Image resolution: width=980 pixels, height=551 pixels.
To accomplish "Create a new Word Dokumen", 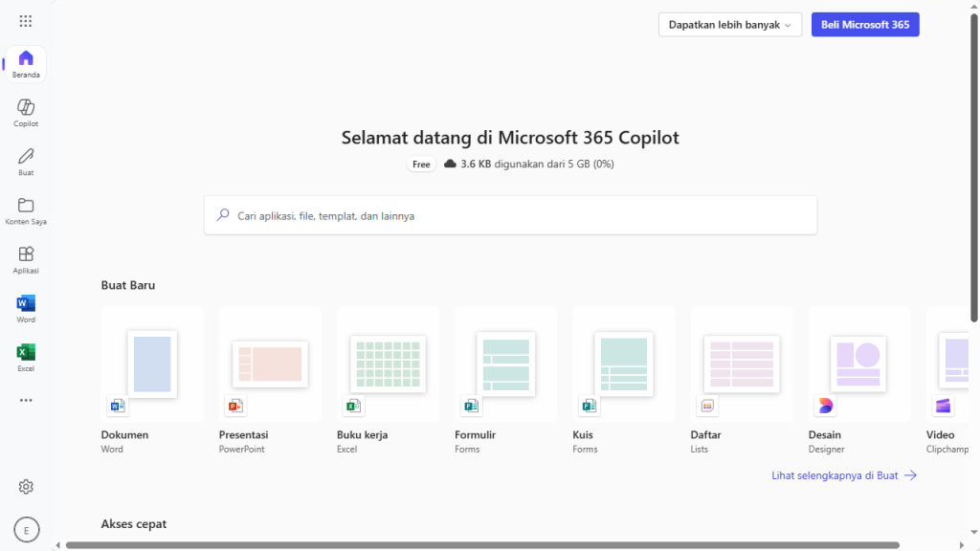I will pyautogui.click(x=152, y=364).
